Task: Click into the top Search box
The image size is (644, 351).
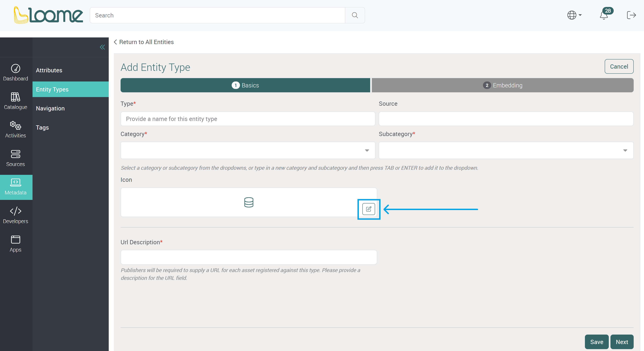Action: 217,15
